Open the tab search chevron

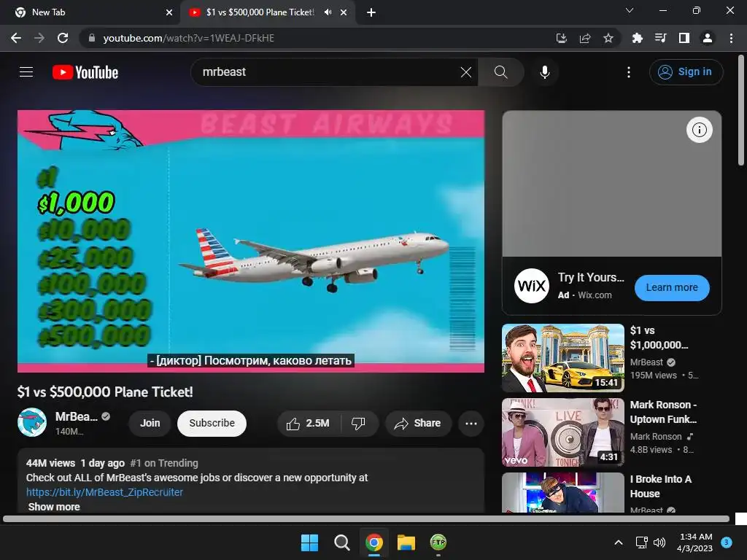(x=630, y=10)
